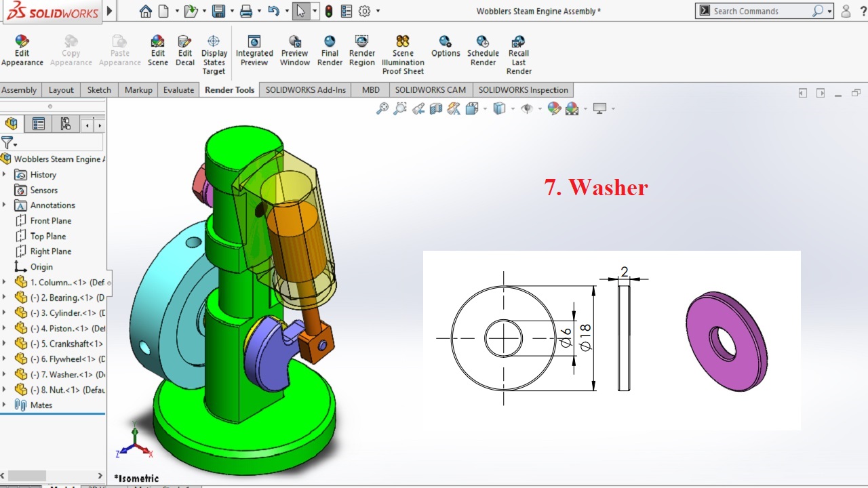Open the SOLIDWORKS Add-Ins tab
The height and width of the screenshot is (488, 868).
point(305,89)
